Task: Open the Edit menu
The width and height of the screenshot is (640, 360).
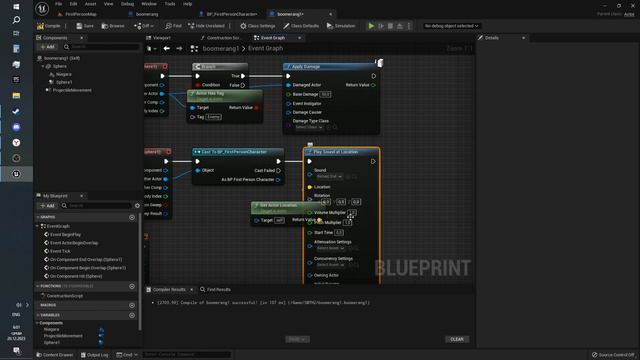Action: pyautogui.click(x=73, y=4)
